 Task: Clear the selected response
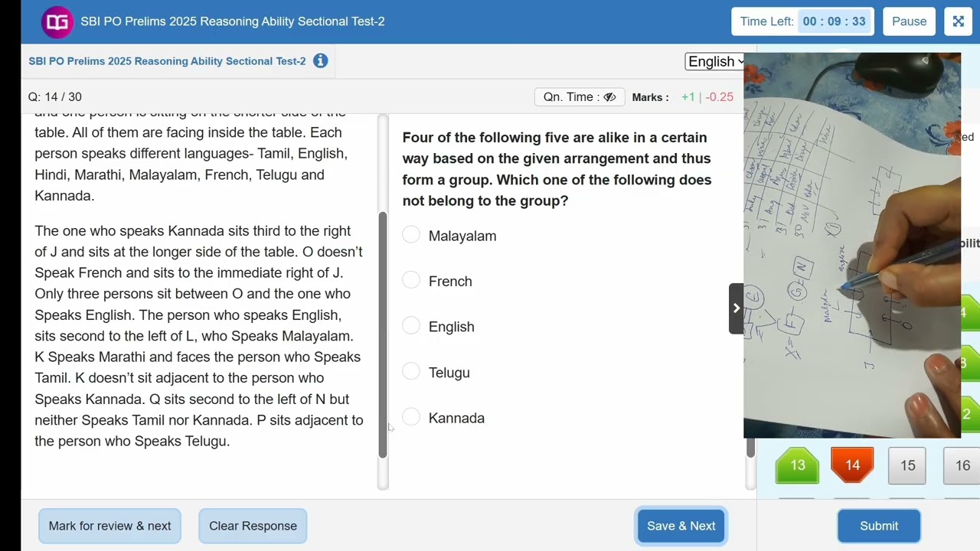pos(253,526)
